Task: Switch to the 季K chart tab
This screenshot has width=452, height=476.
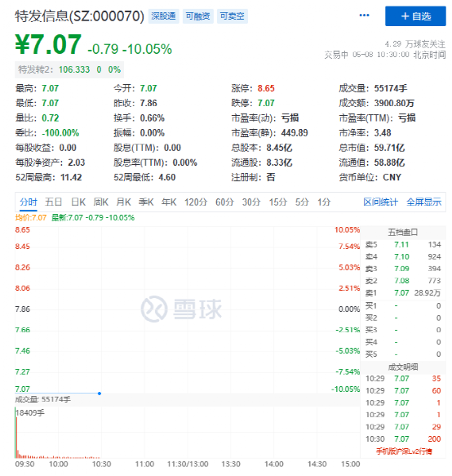Action: 146,202
